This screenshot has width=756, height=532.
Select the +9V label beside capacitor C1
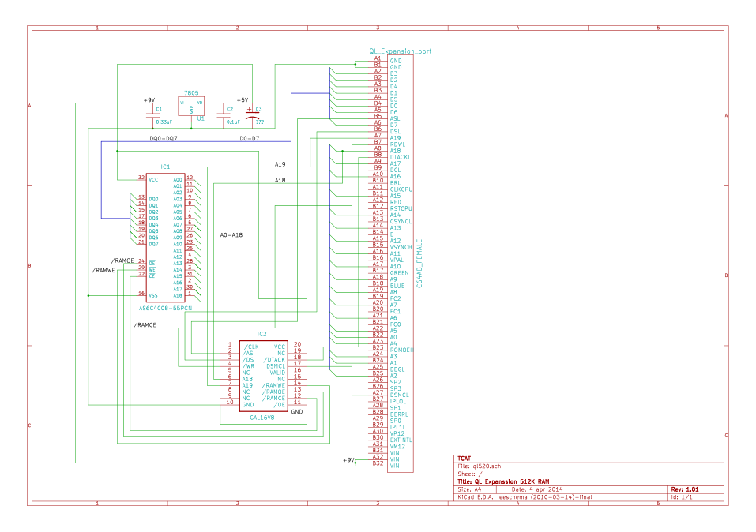[x=149, y=99]
